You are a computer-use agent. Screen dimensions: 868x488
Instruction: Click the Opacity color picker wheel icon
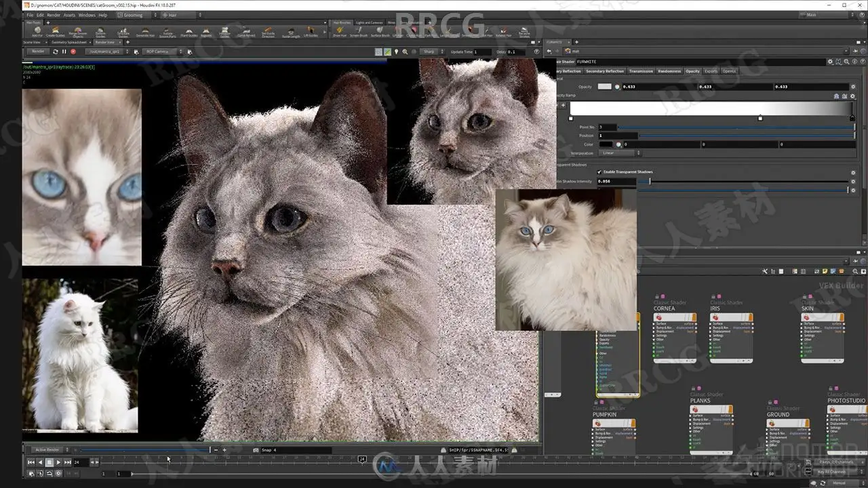coord(617,87)
